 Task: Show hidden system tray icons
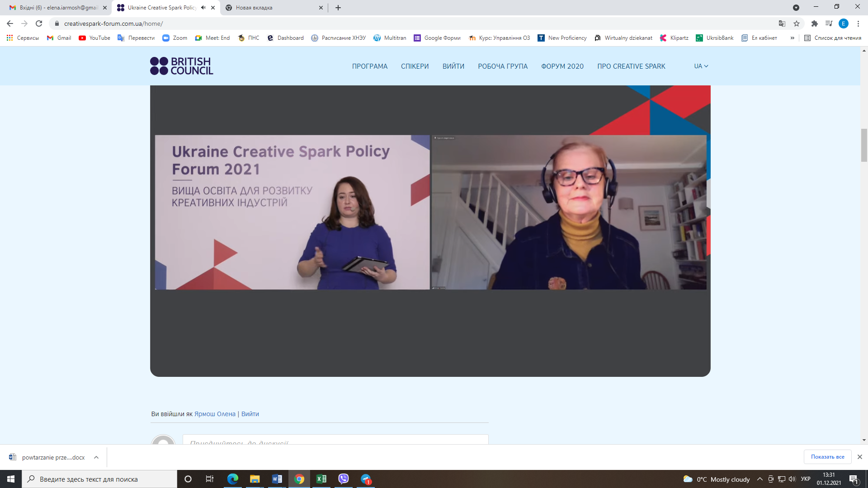[x=760, y=479]
